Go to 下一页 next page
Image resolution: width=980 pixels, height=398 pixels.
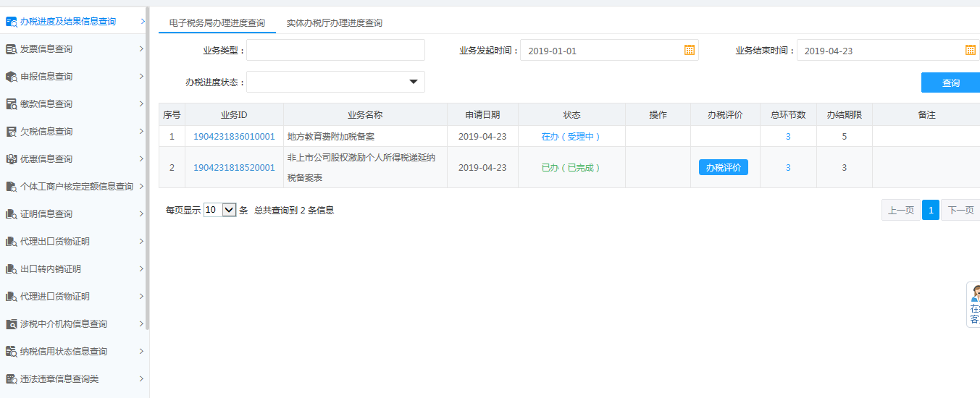[960, 211]
